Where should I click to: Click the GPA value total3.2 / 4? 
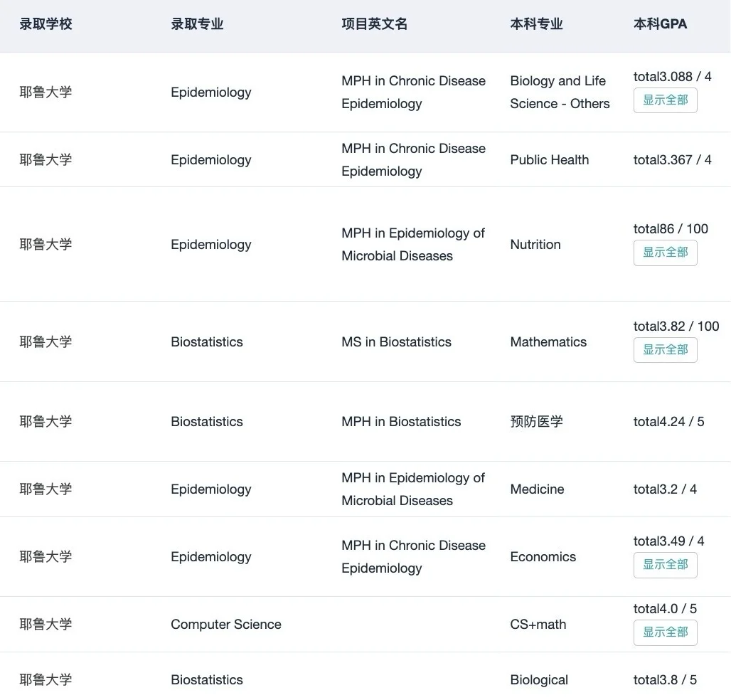[665, 489]
